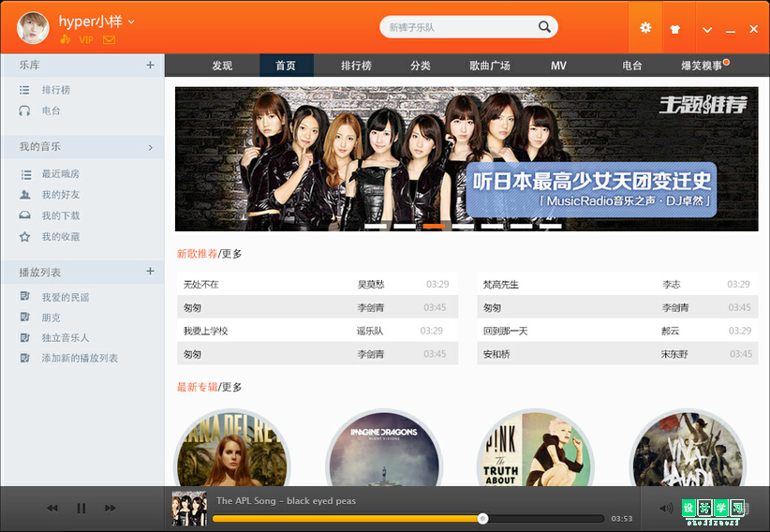Image resolution: width=770 pixels, height=532 pixels.
Task: Open 排行榜 in the sidebar
Action: pyautogui.click(x=55, y=90)
